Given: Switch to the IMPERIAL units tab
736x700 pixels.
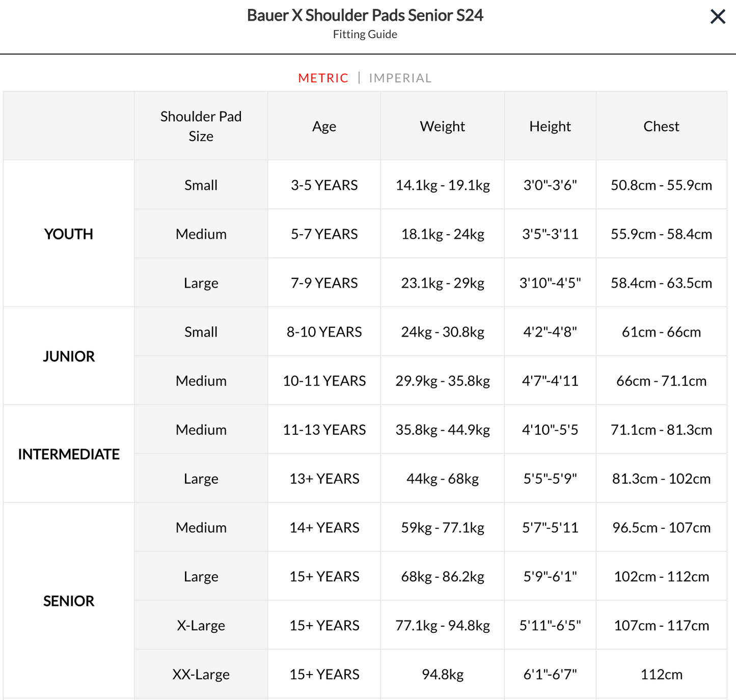Looking at the screenshot, I should (x=400, y=78).
